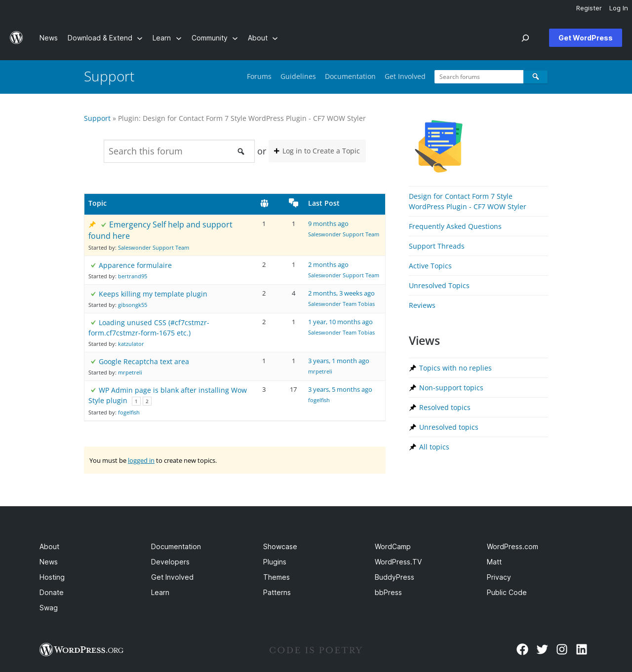
Task: Click Log in to Create a Topic
Action: (x=317, y=151)
